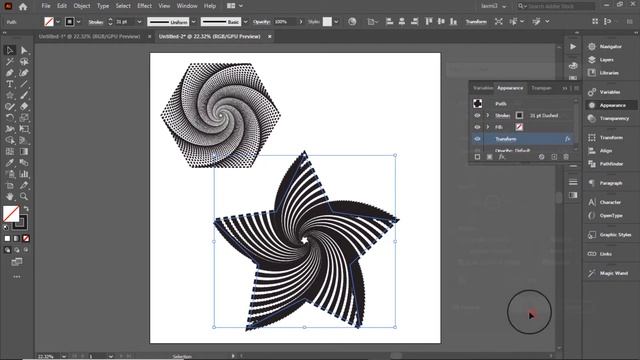Open the Object menu
The height and width of the screenshot is (360, 640).
point(82,6)
